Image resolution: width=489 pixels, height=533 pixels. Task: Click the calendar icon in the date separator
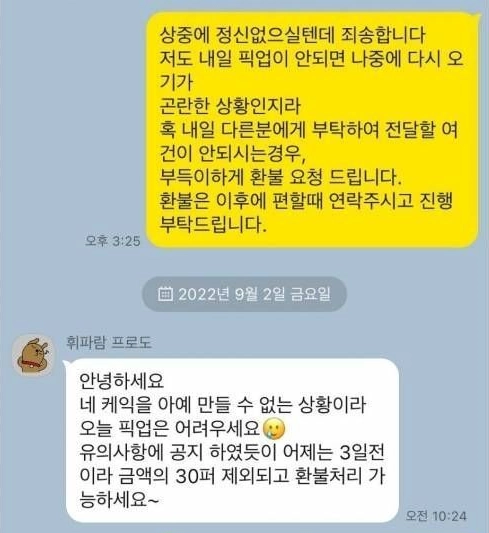point(166,294)
